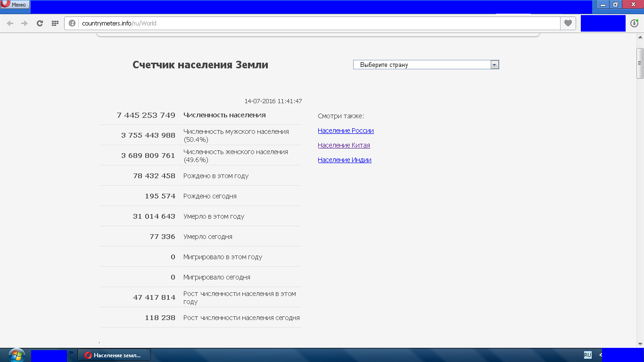The image size is (644, 362).
Task: Click the country dropdown arrow button
Action: pos(495,65)
